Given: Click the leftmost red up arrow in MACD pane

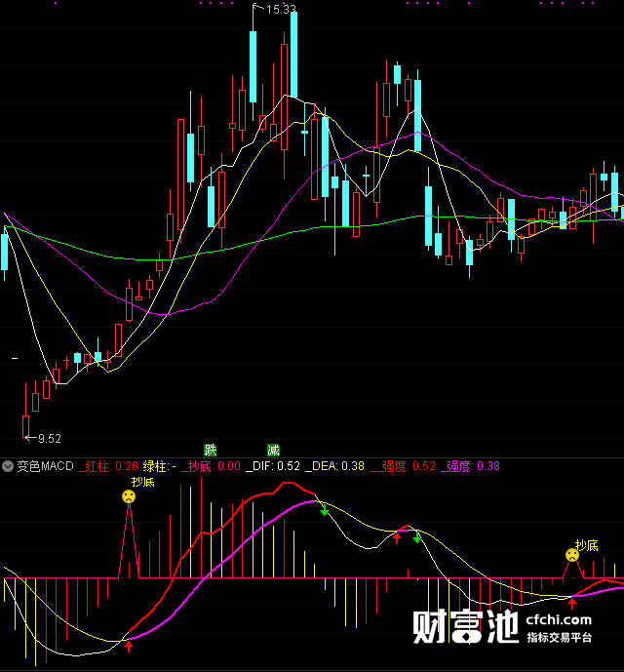Looking at the screenshot, I should 128,646.
